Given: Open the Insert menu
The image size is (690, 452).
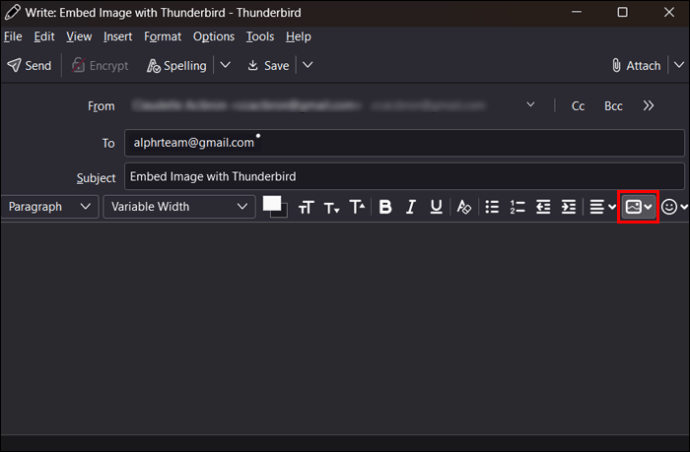Looking at the screenshot, I should pos(117,37).
